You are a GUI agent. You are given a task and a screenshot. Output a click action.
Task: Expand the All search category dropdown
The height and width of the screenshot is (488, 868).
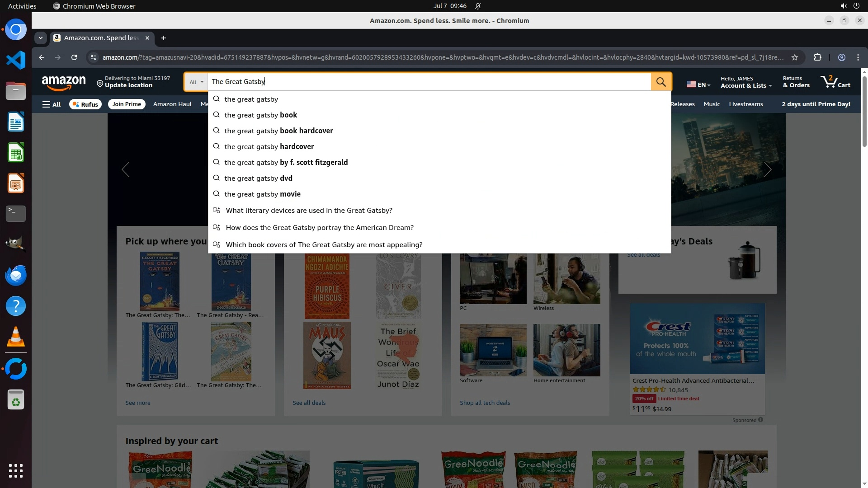pos(196,82)
